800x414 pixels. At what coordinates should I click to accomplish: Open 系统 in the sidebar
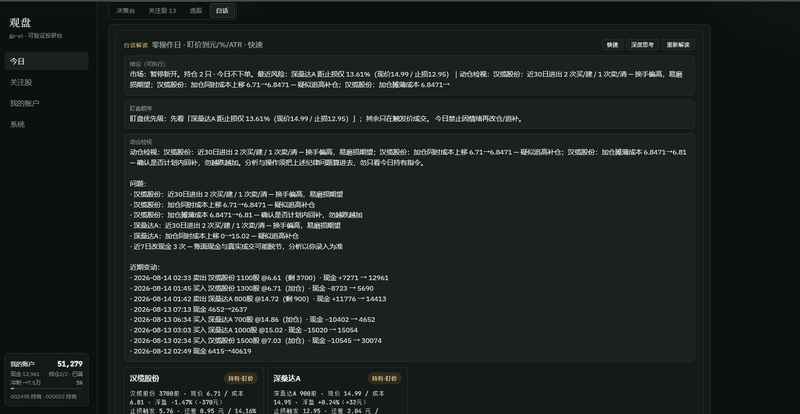(46, 124)
